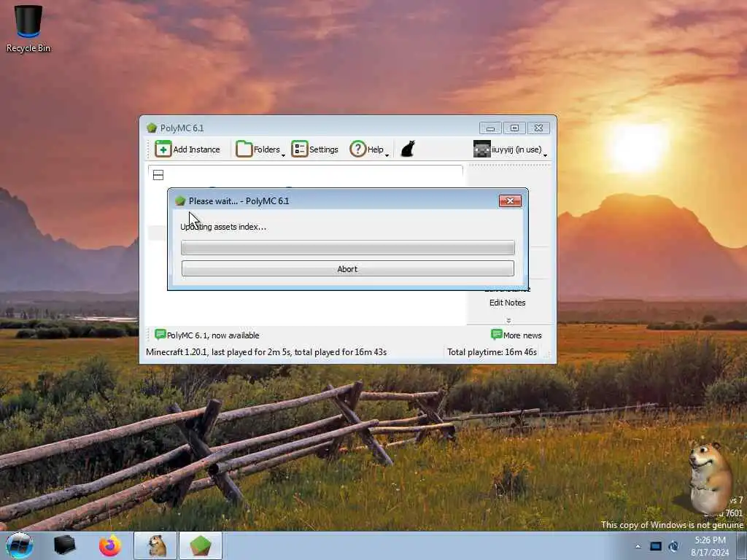Screen dimensions: 747x560
Task: Click the Updating assets index label
Action: point(223,227)
